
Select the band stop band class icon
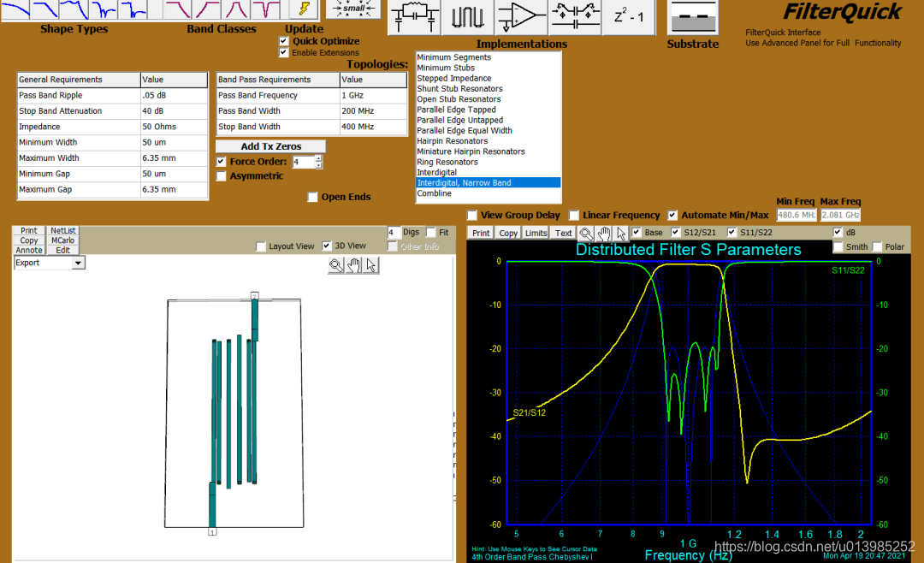(x=266, y=9)
